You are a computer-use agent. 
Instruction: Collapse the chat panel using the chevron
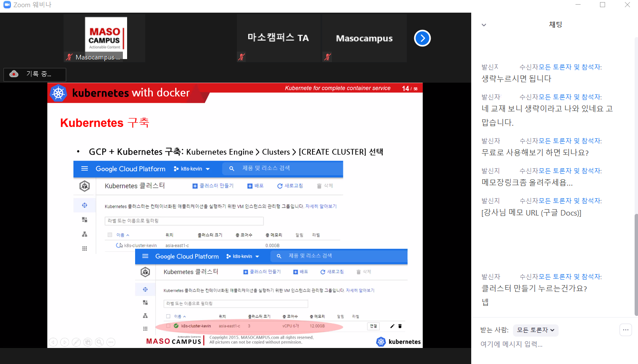(x=484, y=25)
